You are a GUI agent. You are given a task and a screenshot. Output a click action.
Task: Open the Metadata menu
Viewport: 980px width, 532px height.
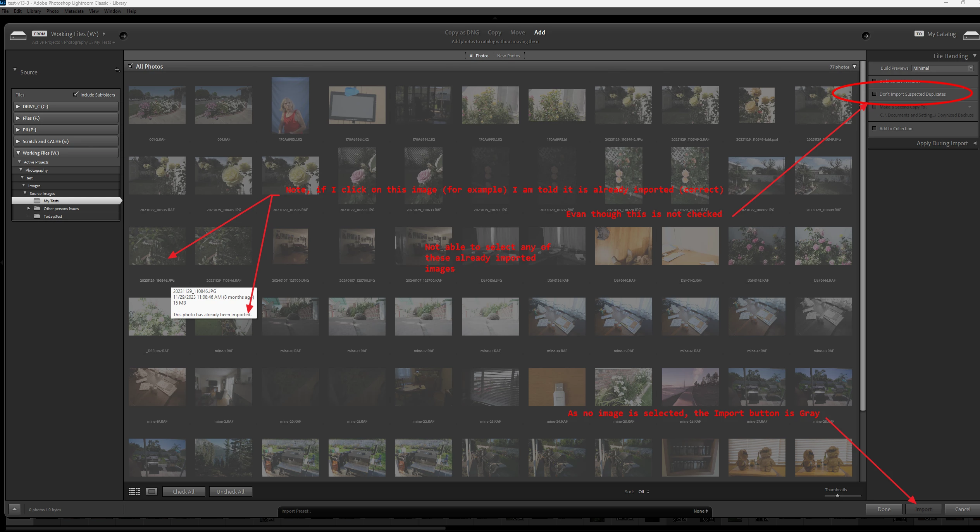[74, 11]
